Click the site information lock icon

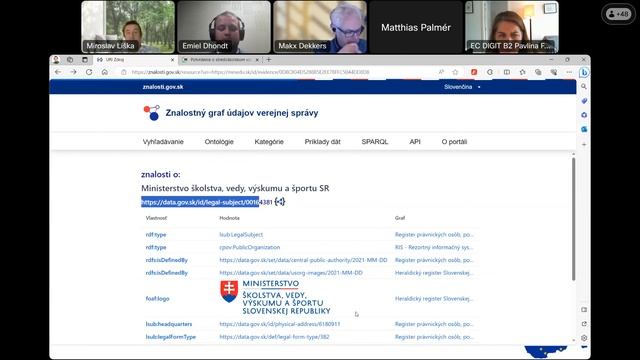pos(124,72)
